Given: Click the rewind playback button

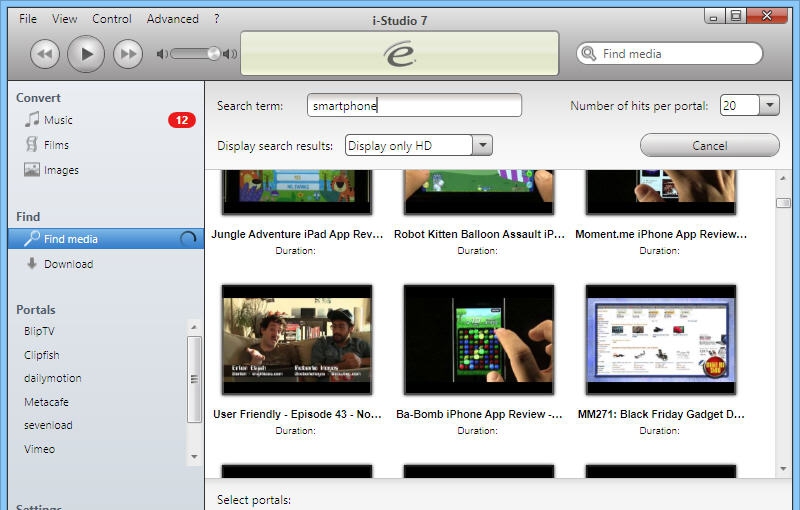Looking at the screenshot, I should pos(45,54).
